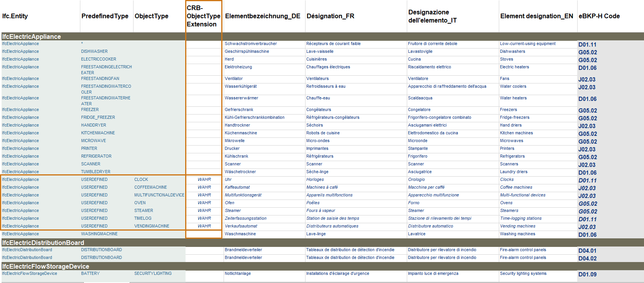The height and width of the screenshot is (283, 644).
Task: Click the 'ELECTRICCOOKER' cell
Action: pos(99,59)
